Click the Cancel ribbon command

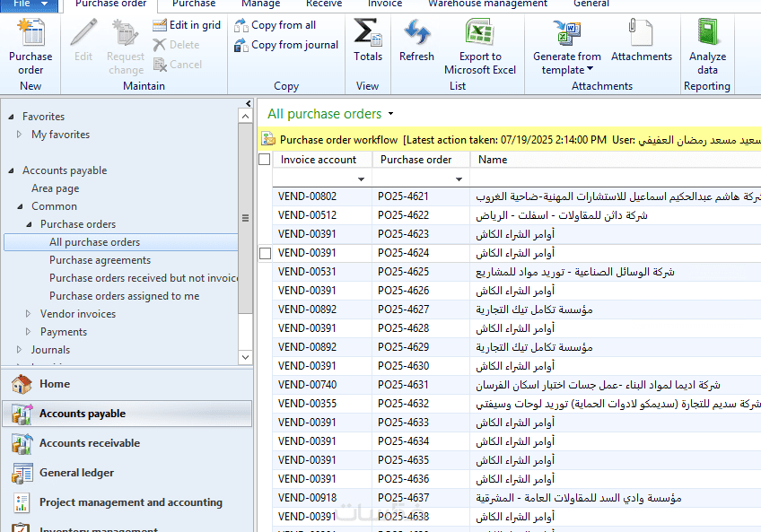[178, 65]
